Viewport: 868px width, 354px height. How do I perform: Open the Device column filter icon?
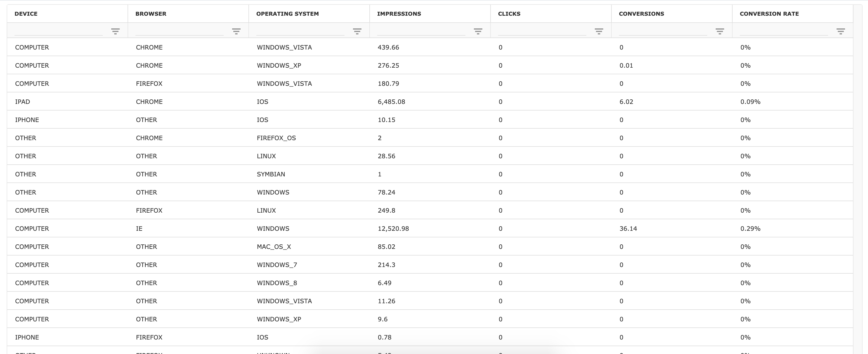coord(115,31)
